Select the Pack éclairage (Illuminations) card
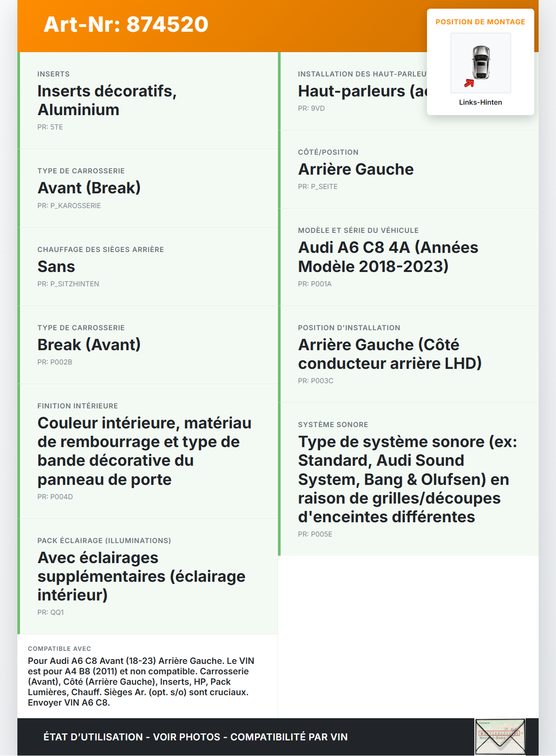Image resolution: width=556 pixels, height=756 pixels. [x=148, y=576]
